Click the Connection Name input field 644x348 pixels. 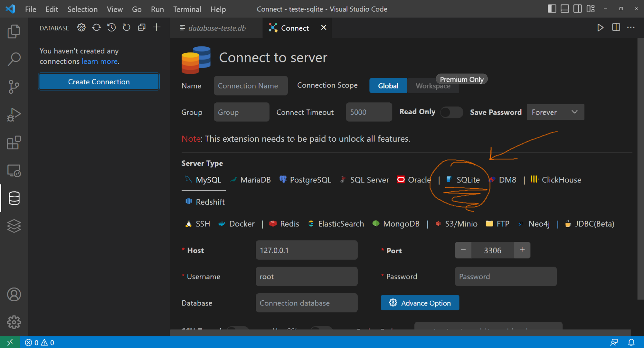click(251, 86)
